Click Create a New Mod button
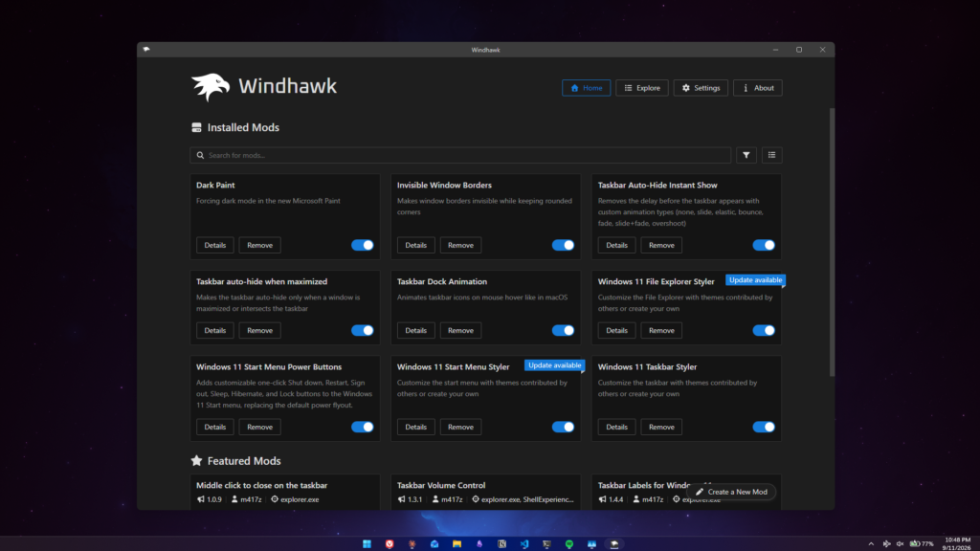 pos(731,492)
